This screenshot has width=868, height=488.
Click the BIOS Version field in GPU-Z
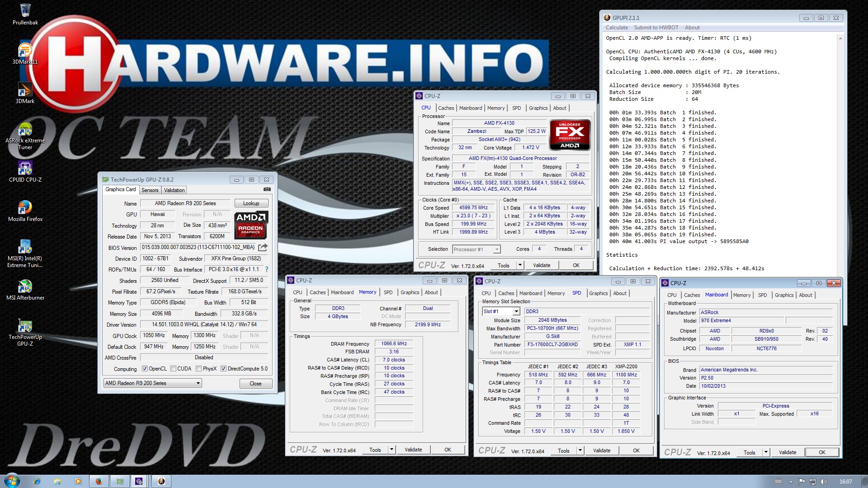click(198, 247)
